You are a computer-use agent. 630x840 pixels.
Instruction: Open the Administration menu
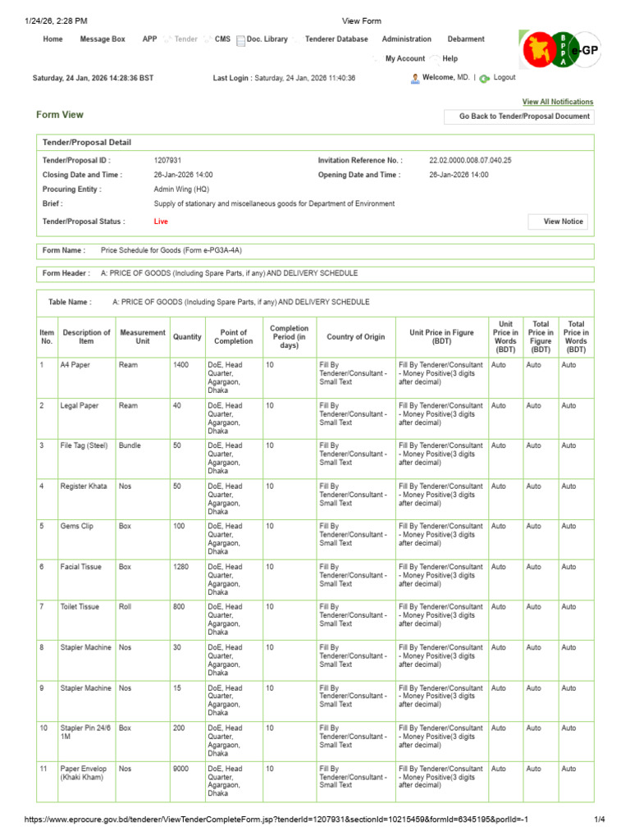[407, 39]
